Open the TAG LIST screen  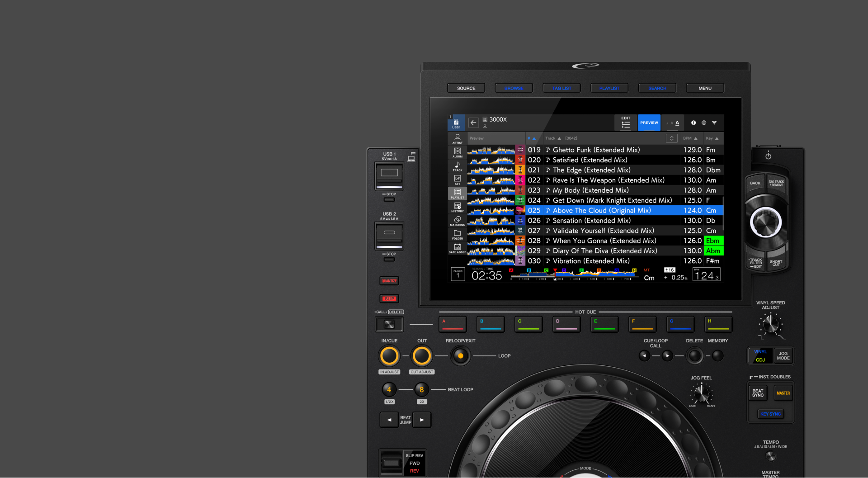561,88
